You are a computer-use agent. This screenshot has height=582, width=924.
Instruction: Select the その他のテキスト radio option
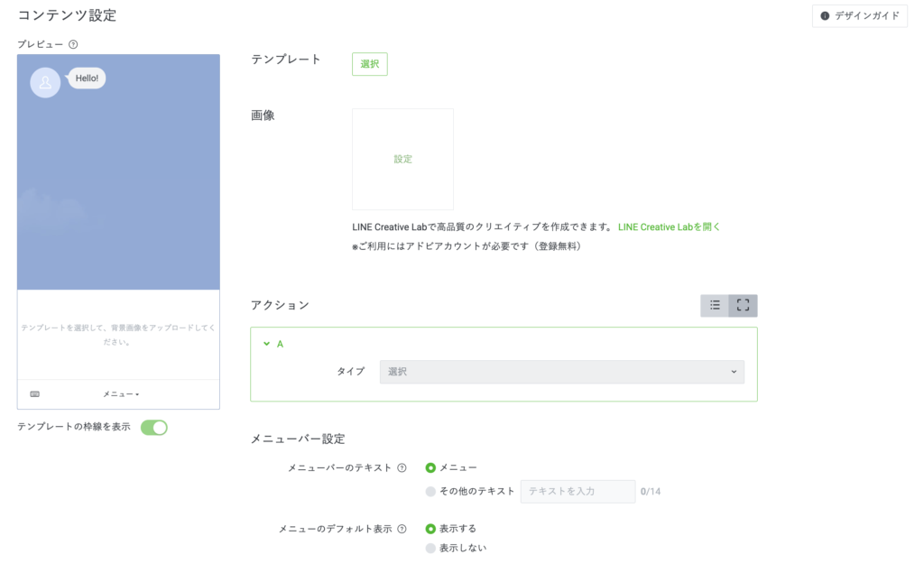pos(430,492)
